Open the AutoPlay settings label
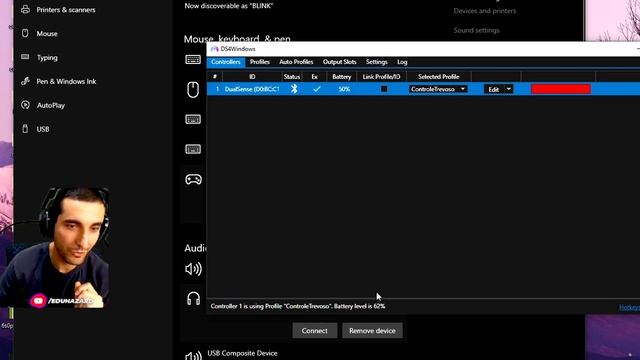Screen dimensions: 640x360 click(x=51, y=105)
